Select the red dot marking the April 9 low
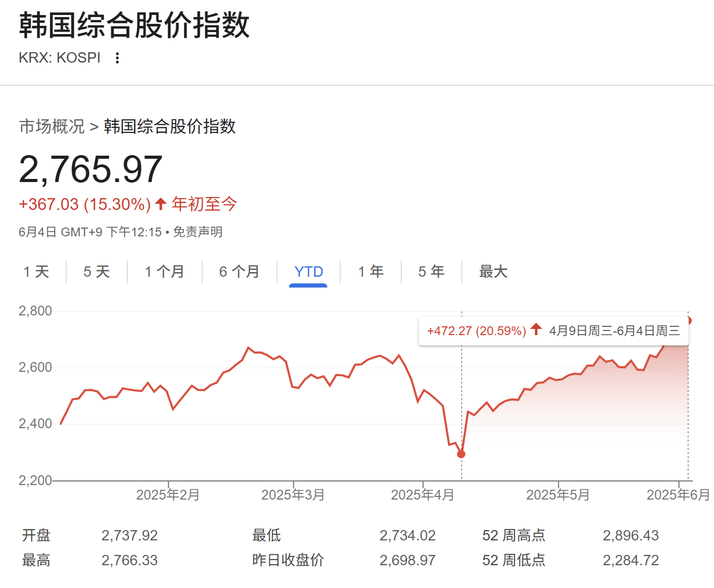 [x=461, y=454]
